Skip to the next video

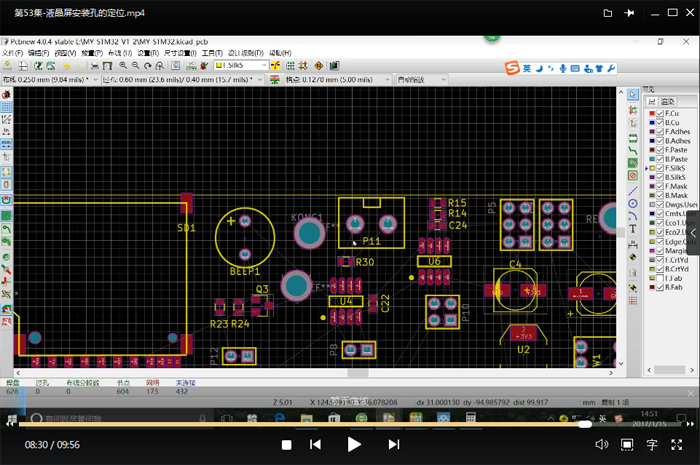click(394, 444)
